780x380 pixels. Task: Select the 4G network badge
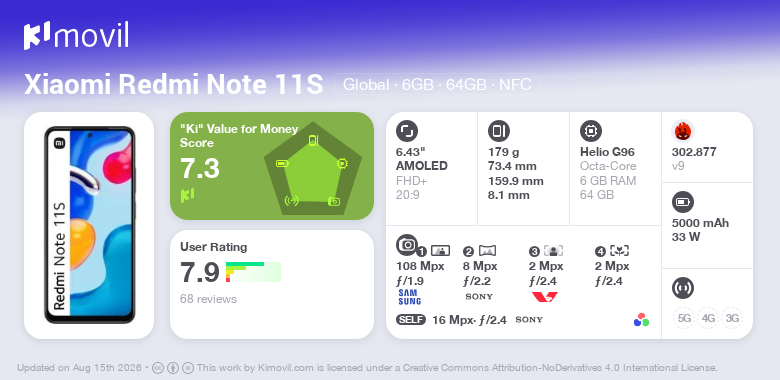[708, 318]
